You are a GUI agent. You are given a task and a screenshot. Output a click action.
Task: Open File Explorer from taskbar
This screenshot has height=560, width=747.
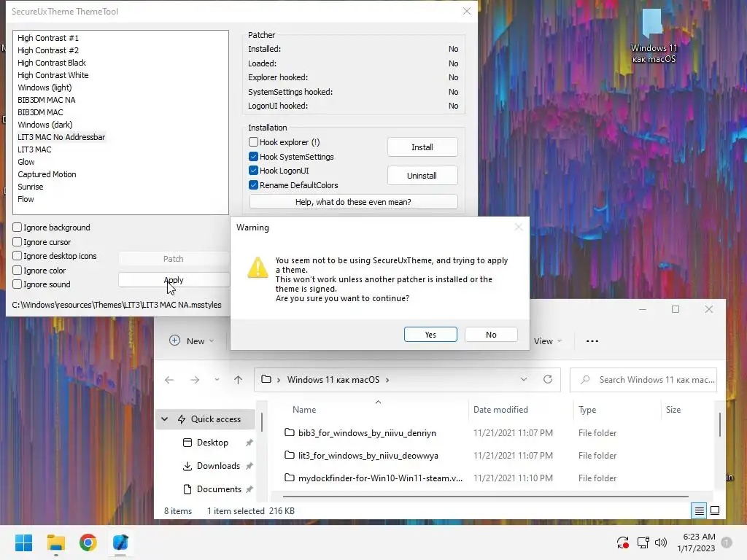click(55, 542)
